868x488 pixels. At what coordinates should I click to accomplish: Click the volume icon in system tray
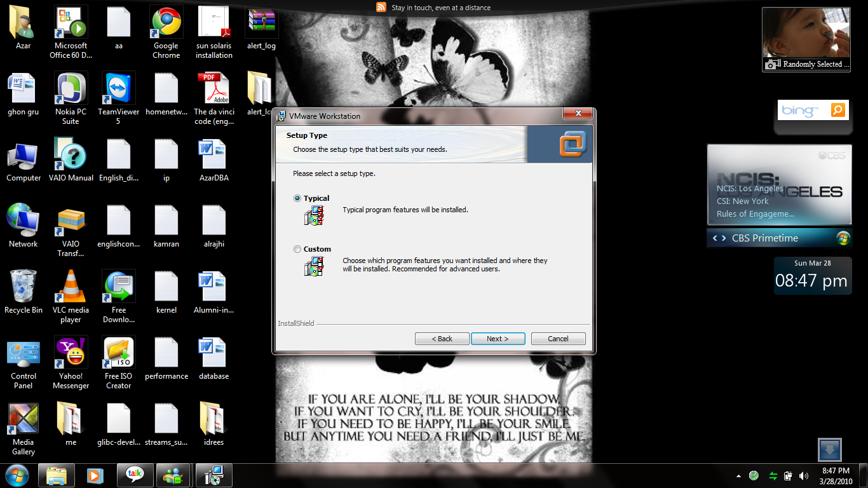(x=804, y=476)
